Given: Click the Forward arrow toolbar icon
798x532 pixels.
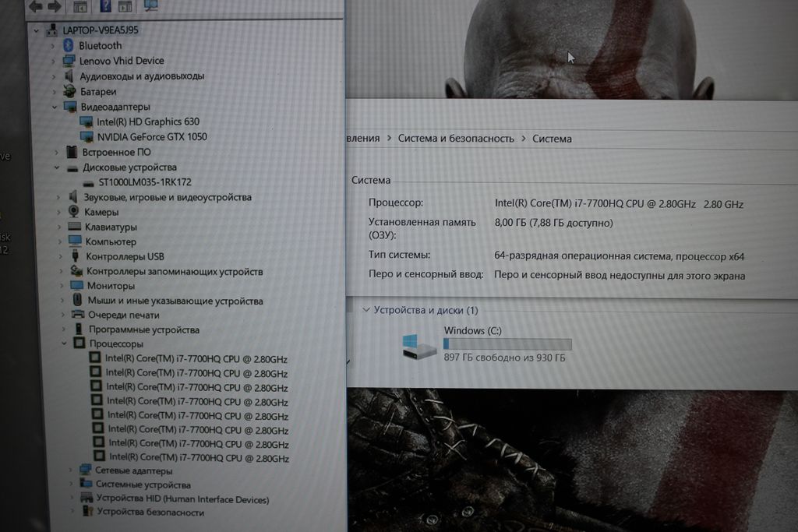Looking at the screenshot, I should 55,6.
